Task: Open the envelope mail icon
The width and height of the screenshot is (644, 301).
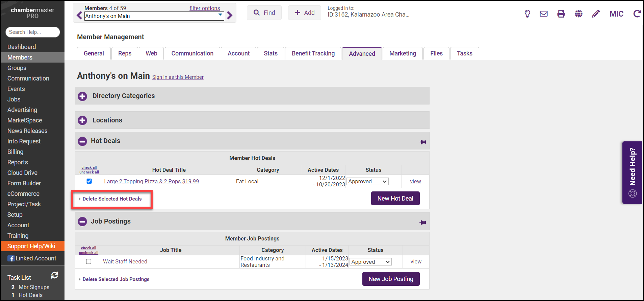Action: [544, 14]
